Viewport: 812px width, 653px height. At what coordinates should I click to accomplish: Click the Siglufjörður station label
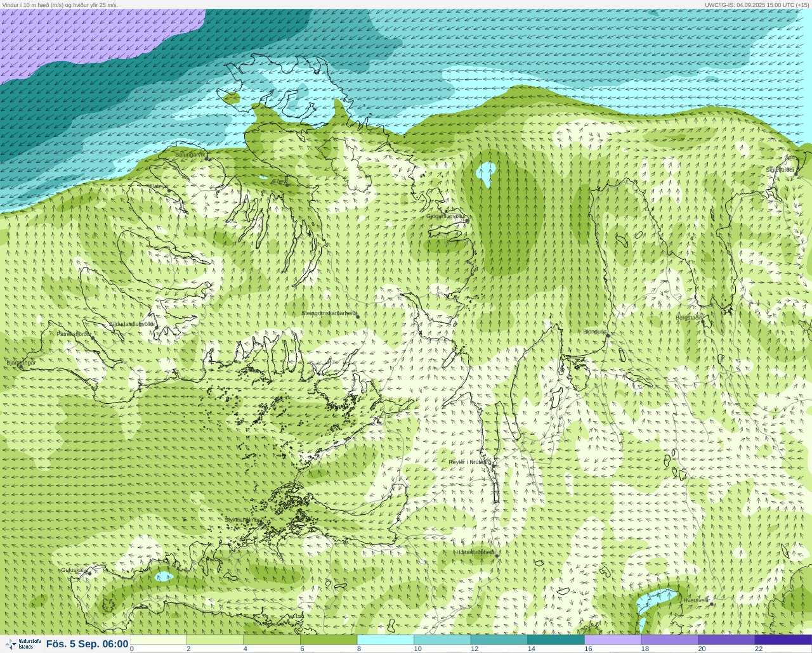(780, 170)
